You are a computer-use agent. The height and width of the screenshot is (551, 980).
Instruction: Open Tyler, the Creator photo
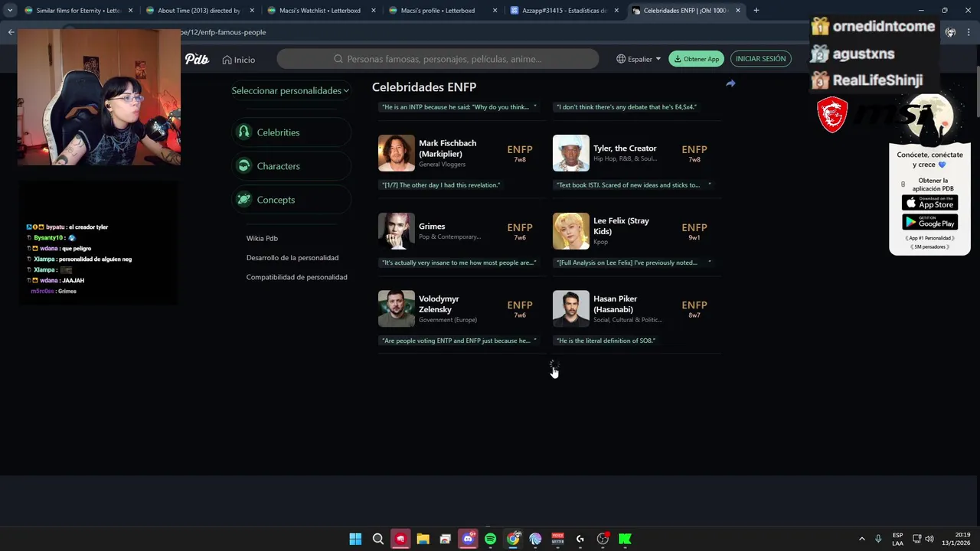(571, 153)
